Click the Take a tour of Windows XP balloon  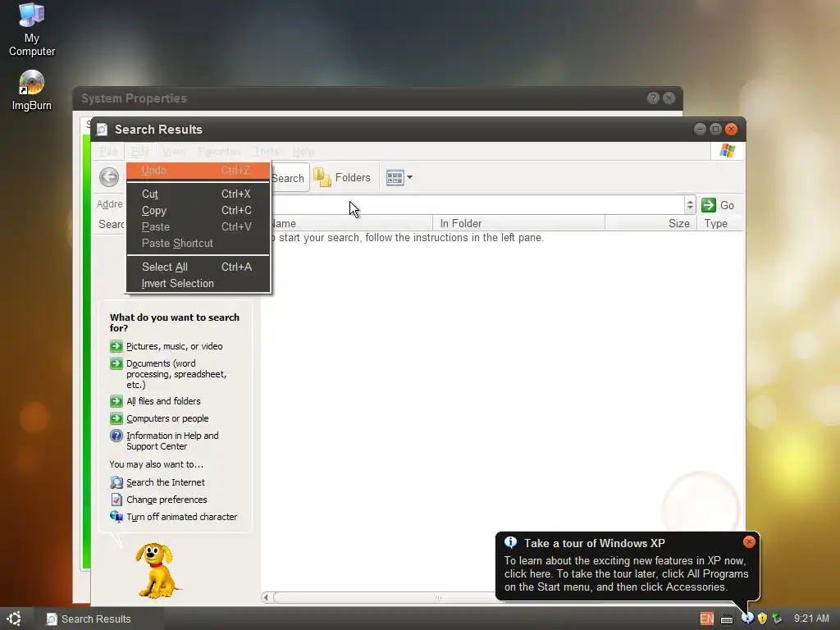tap(628, 566)
